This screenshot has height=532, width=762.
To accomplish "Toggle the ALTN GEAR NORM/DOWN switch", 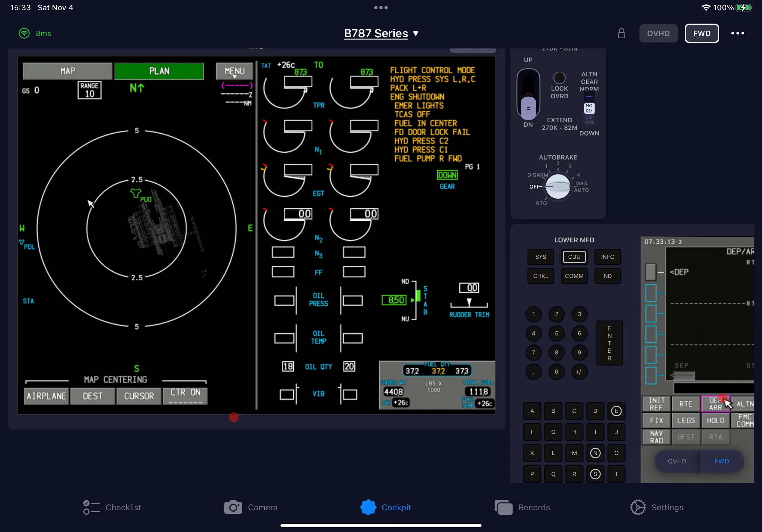I will (589, 108).
